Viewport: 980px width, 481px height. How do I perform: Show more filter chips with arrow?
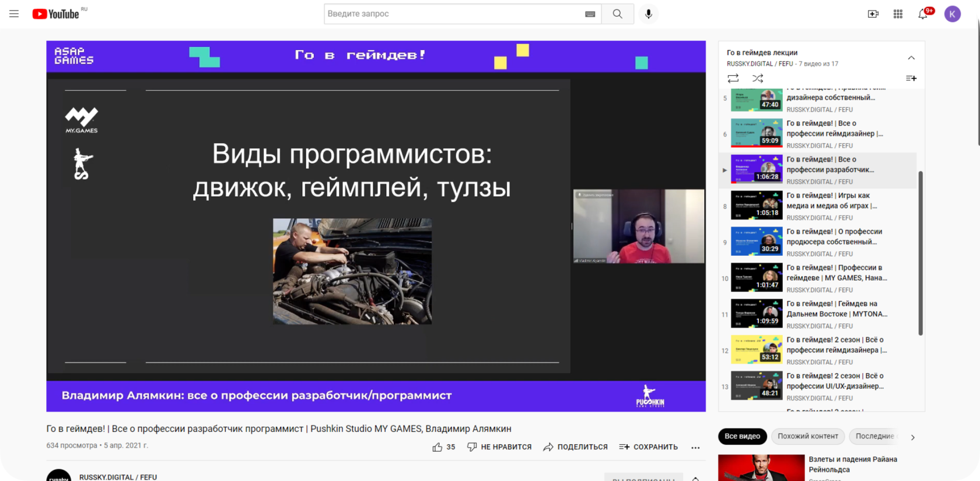coord(913,437)
